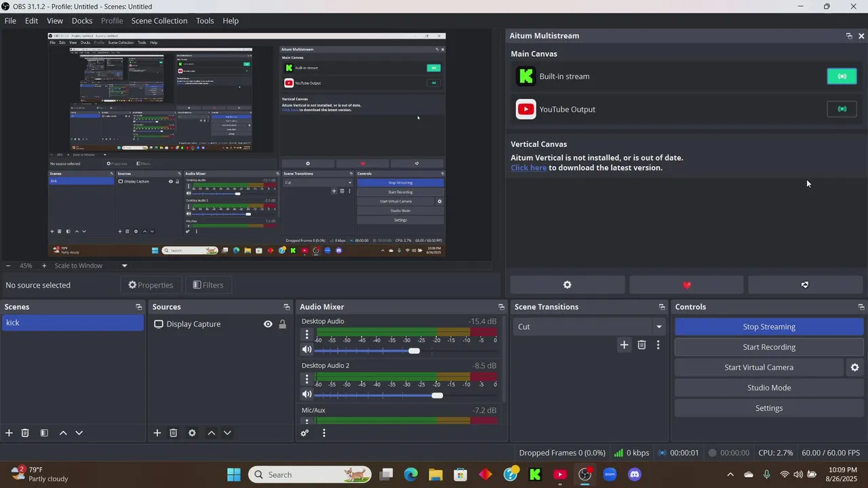Image resolution: width=868 pixels, height=488 pixels.
Task: Open Kick app from the taskbar
Action: coord(535,474)
